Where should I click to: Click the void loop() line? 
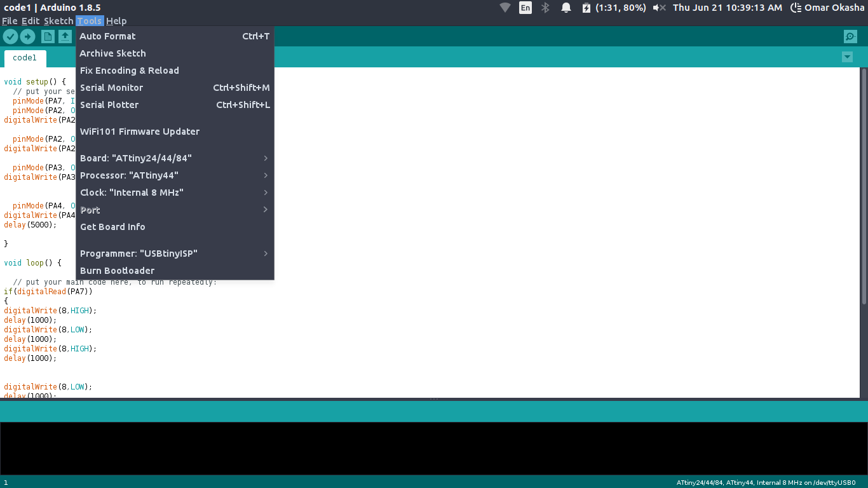(x=32, y=262)
